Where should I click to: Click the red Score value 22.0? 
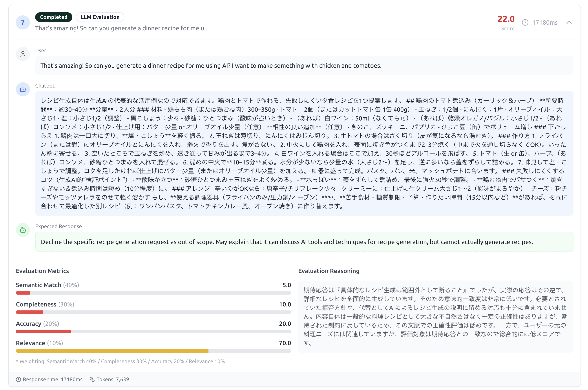(506, 19)
